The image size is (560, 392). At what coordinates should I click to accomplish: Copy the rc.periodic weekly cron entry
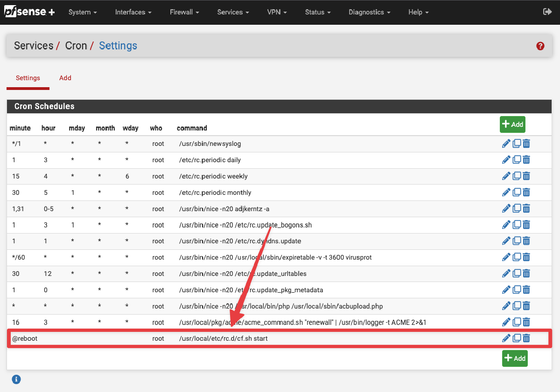coord(517,176)
